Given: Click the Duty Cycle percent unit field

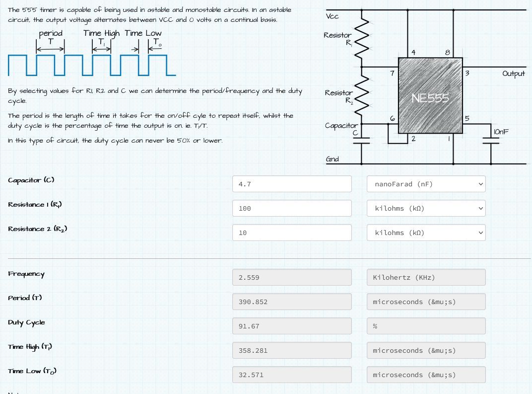Looking at the screenshot, I should click(426, 326).
